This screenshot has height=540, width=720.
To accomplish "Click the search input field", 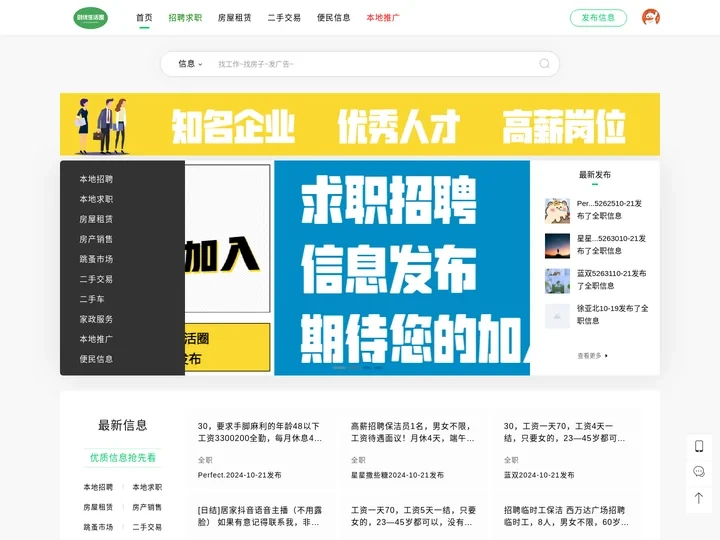I will (x=374, y=64).
